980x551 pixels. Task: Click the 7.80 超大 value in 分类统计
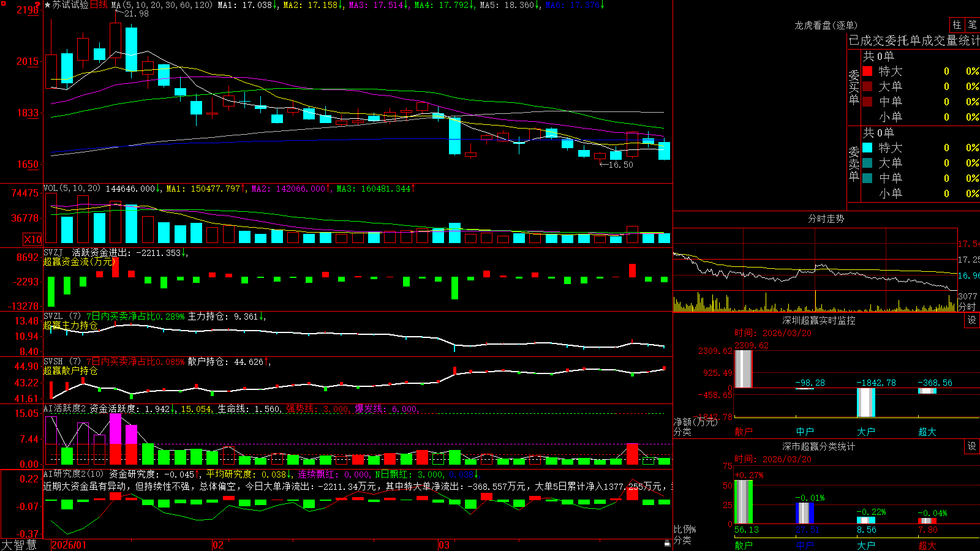tap(928, 530)
